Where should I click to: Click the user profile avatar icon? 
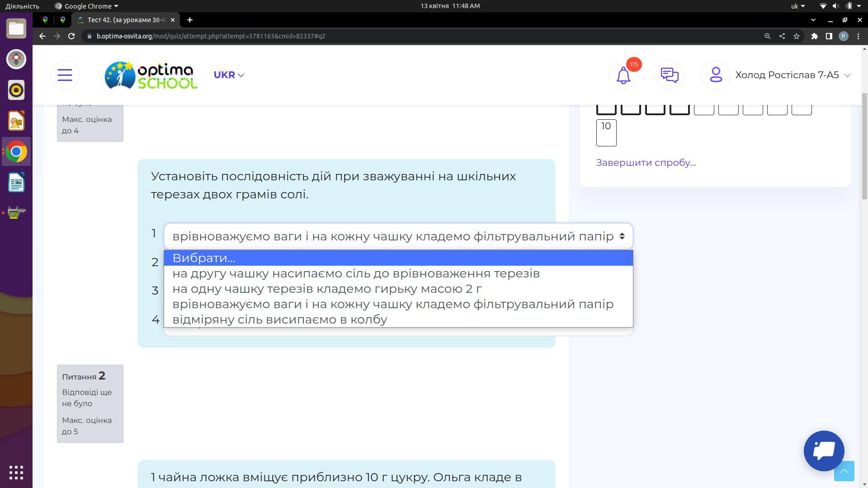pyautogui.click(x=716, y=75)
